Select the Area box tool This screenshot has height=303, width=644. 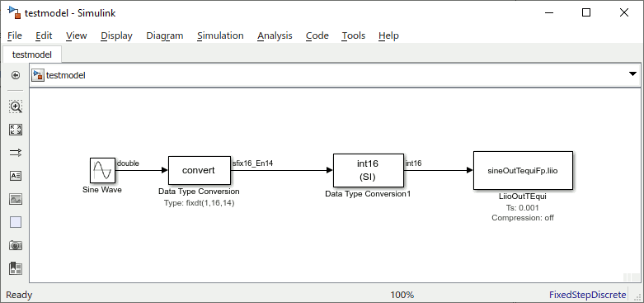point(16,222)
